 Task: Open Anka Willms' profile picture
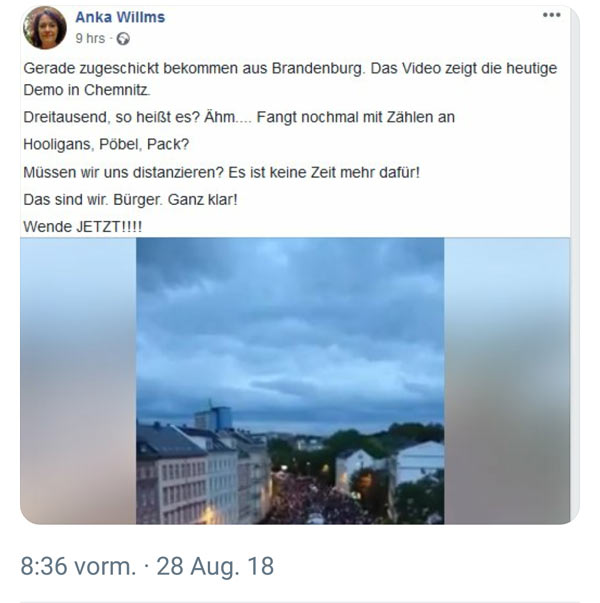(45, 28)
